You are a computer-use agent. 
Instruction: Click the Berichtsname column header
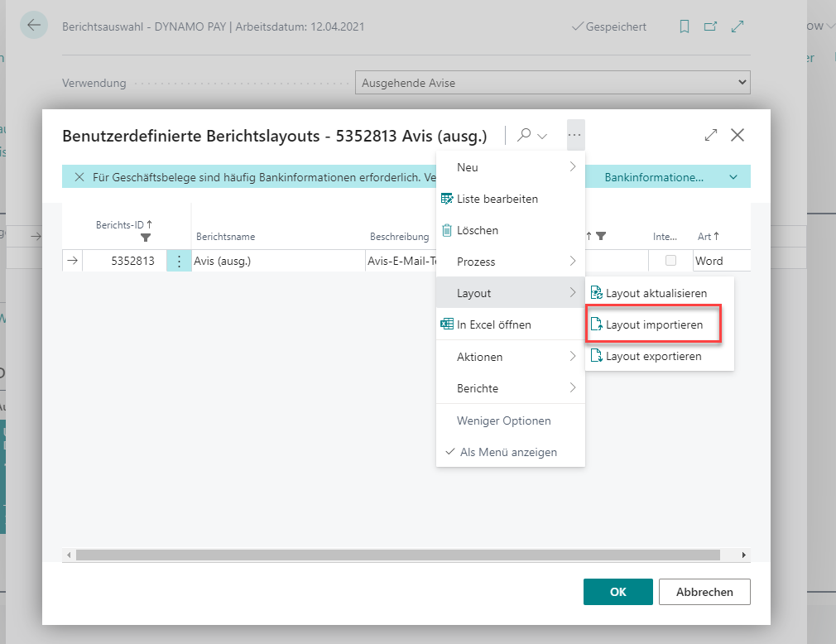(225, 237)
